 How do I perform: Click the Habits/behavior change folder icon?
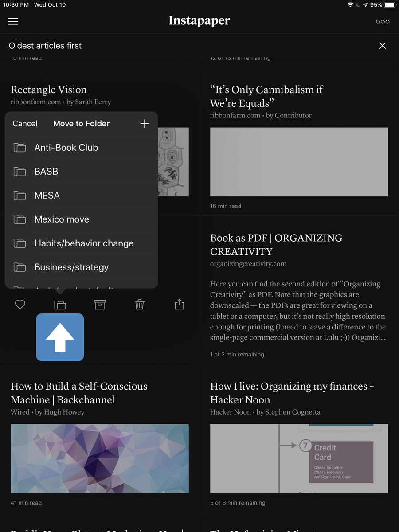pyautogui.click(x=20, y=243)
